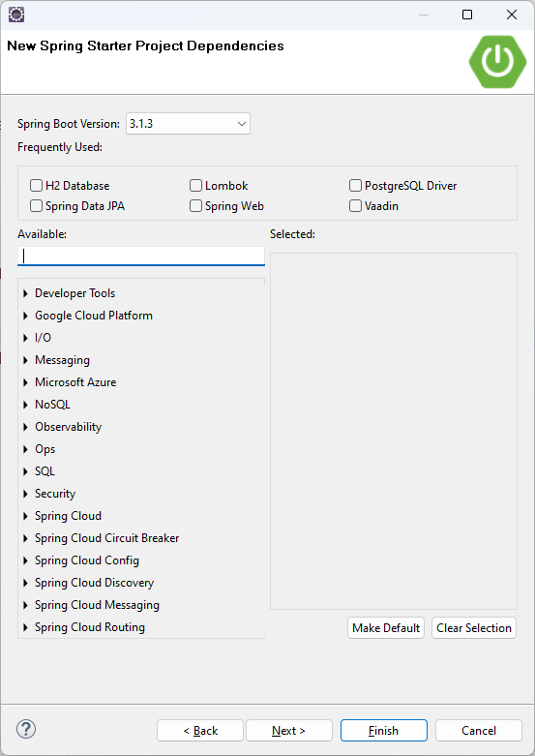
Task: Open the help question mark icon
Action: pyautogui.click(x=26, y=729)
